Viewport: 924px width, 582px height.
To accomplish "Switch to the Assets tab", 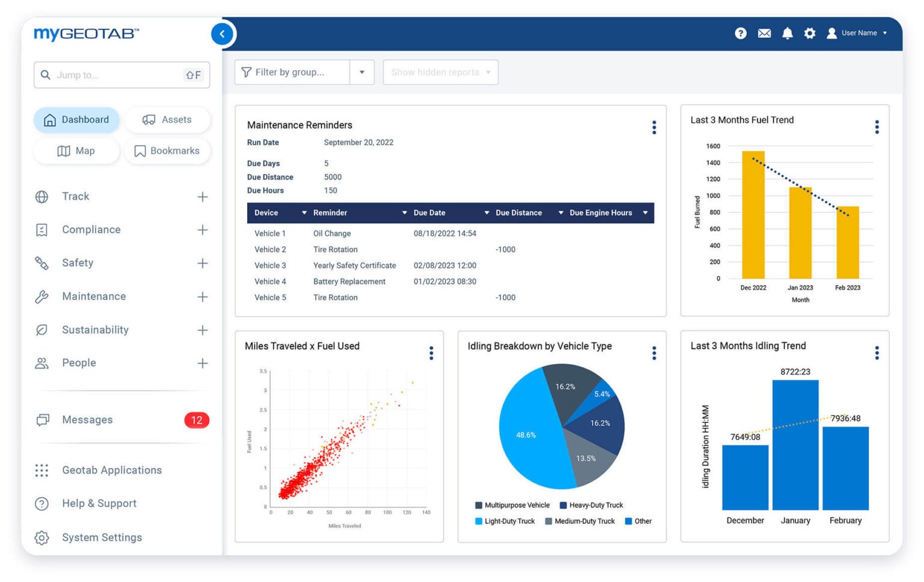I will pyautogui.click(x=168, y=119).
